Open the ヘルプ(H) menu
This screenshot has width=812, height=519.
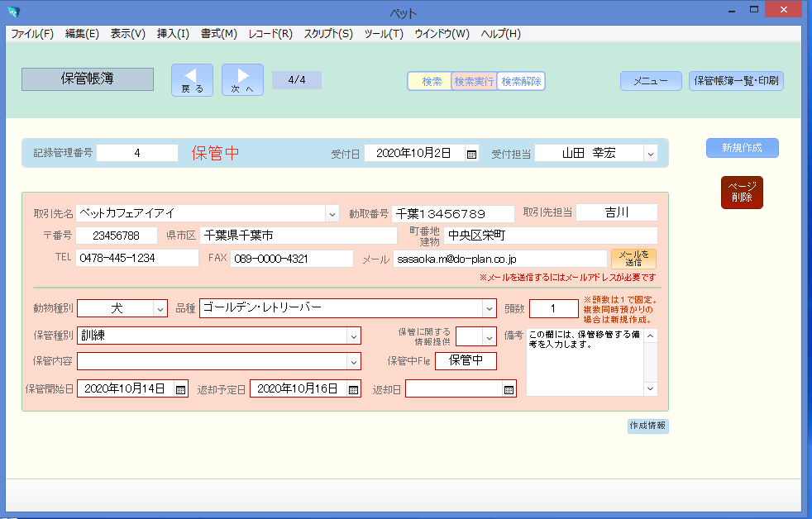pos(501,34)
